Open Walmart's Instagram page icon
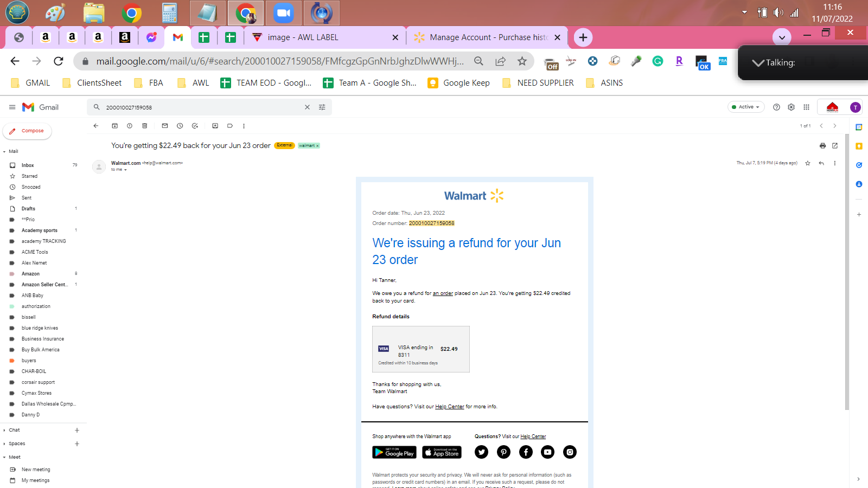Screen dimensions: 868x488 pos(570,452)
